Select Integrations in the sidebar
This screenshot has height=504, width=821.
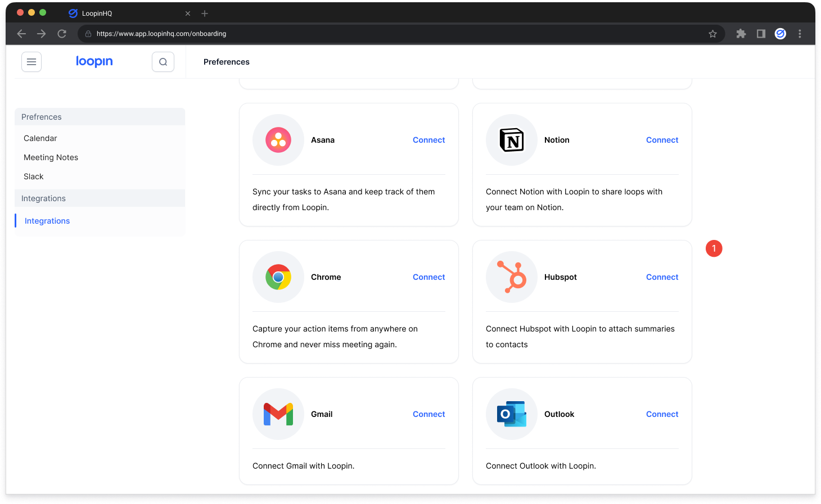tap(47, 221)
